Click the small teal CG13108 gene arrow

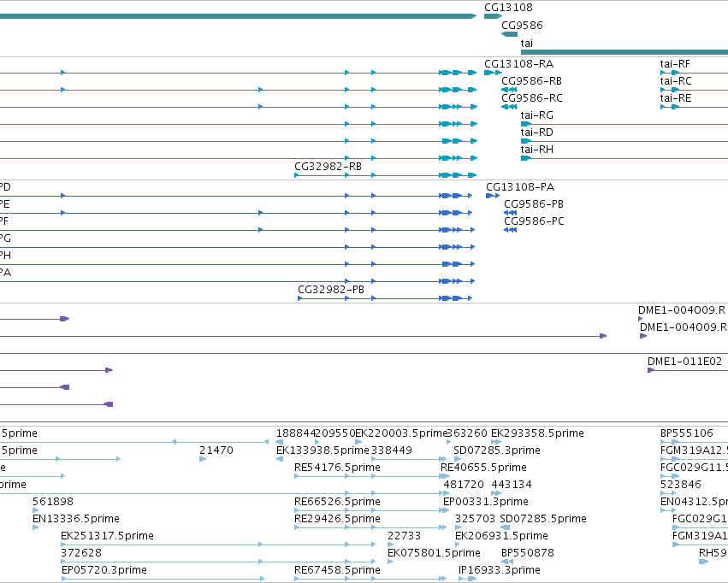pyautogui.click(x=493, y=16)
